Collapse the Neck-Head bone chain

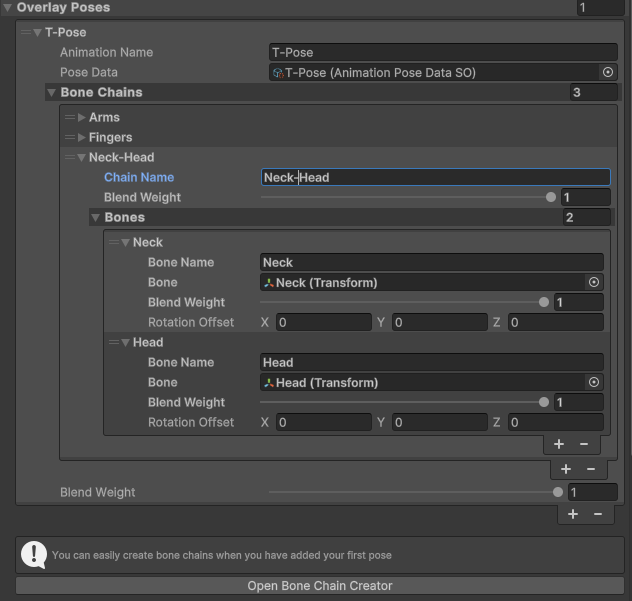coord(82,158)
